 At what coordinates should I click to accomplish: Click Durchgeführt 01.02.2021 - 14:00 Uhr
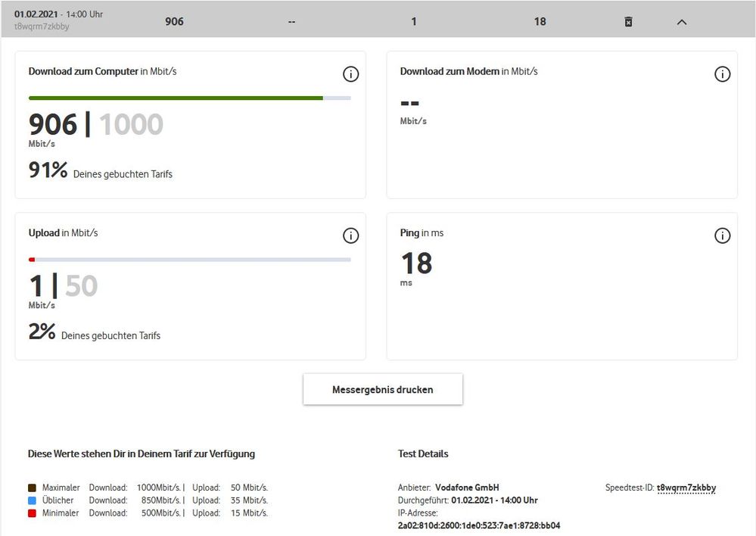point(468,500)
